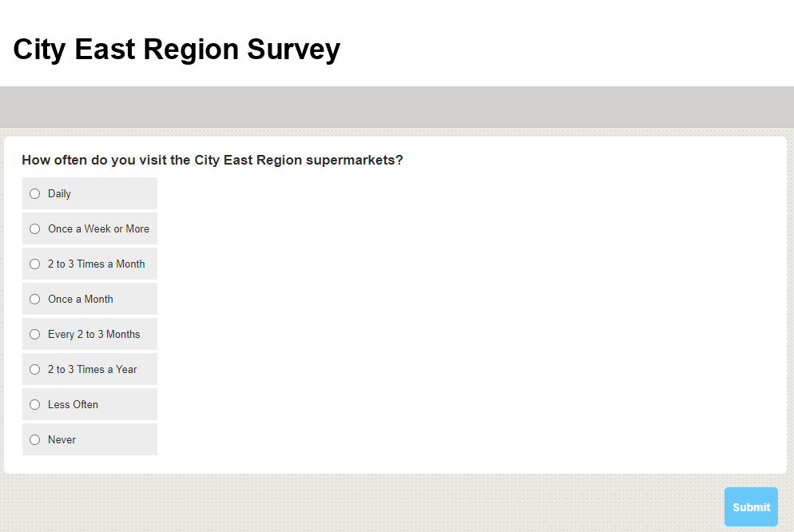
Task: Choose the 2 to 3 Times a Year radio circle
Action: point(34,369)
